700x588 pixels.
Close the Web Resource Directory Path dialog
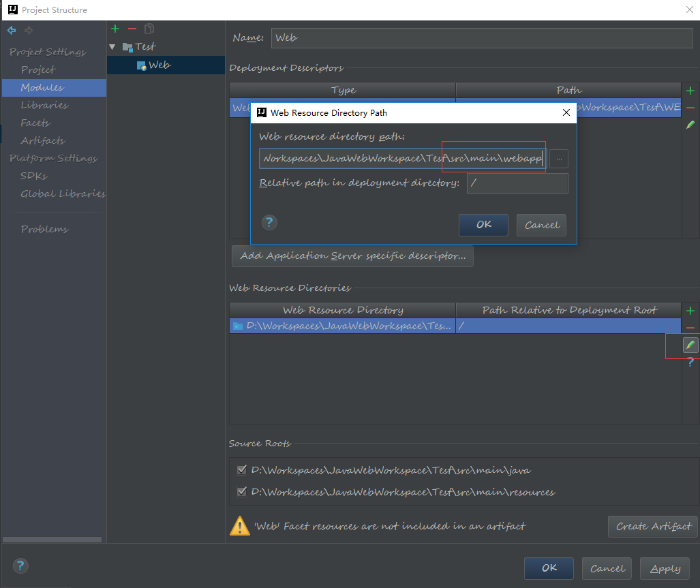tap(566, 112)
